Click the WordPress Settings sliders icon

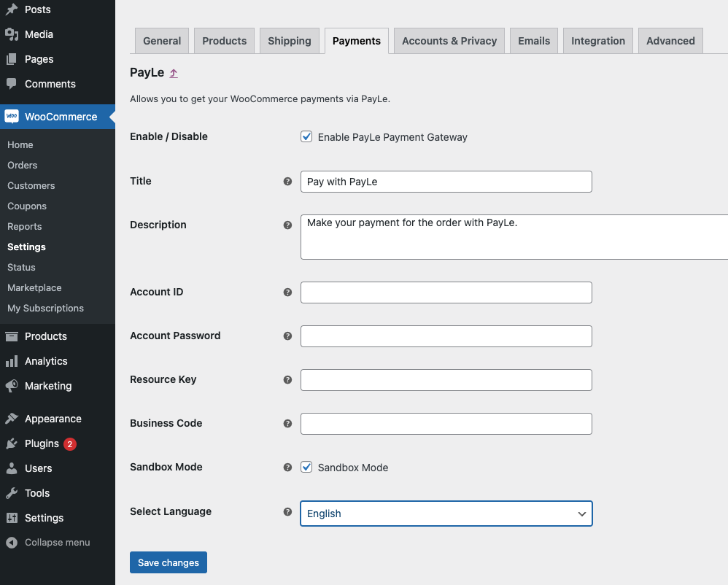12,518
